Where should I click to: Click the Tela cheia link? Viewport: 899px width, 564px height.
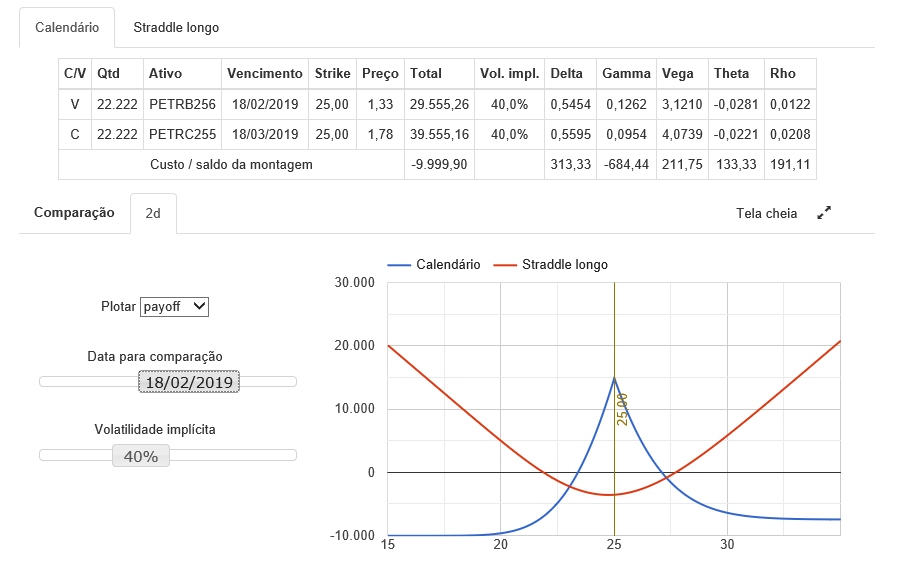pos(766,213)
